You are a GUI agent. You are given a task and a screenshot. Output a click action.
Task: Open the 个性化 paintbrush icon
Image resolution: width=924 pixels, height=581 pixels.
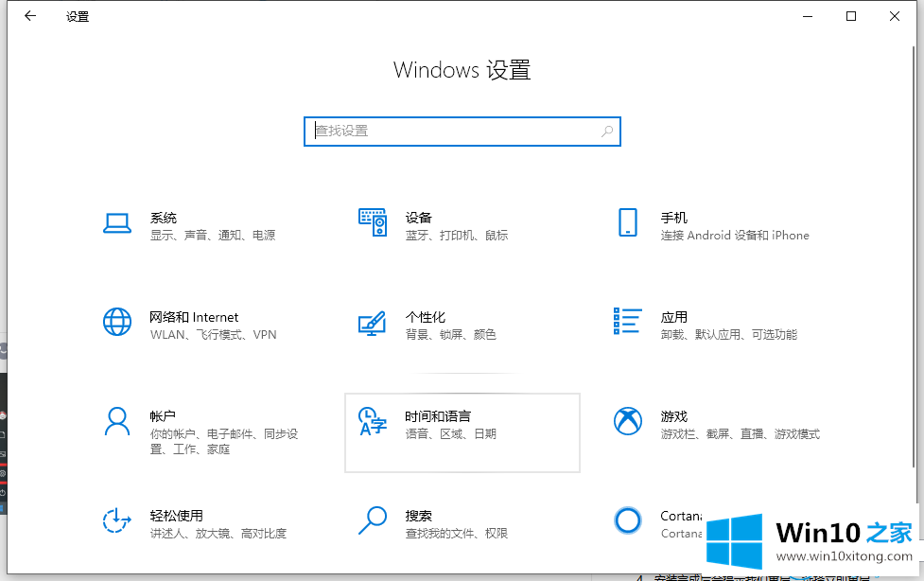[373, 324]
